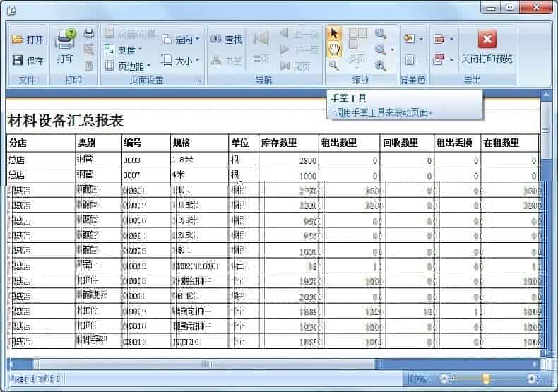This screenshot has height=392, width=558.
Task: Click the watermark icon in 背景色 group
Action: (409, 60)
